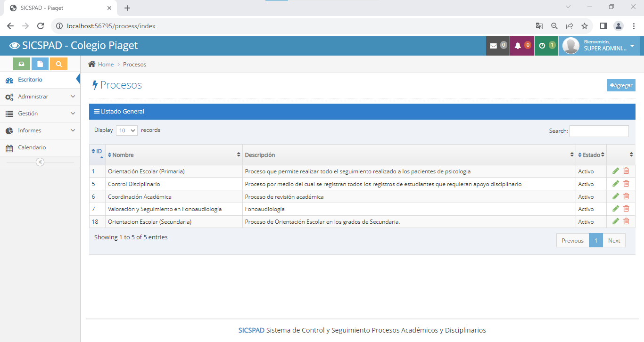Click the Search input field
Image resolution: width=644 pixels, height=342 pixels.
[599, 131]
